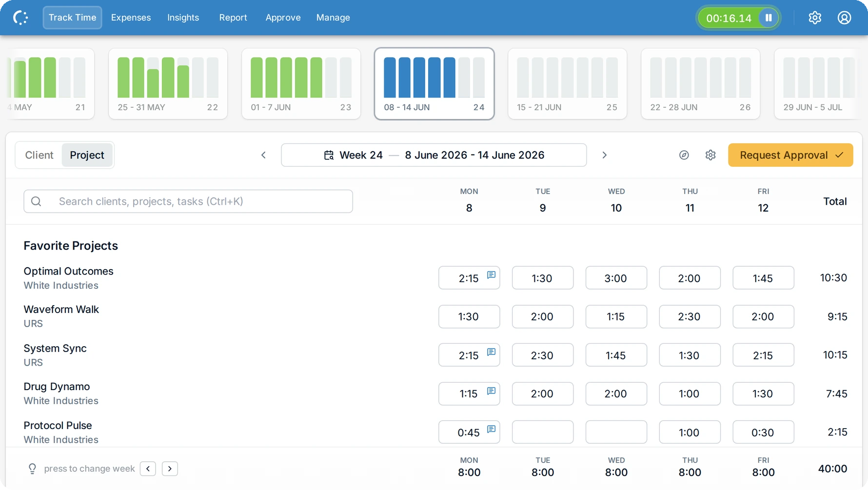Open the Week 24 date range picker

click(434, 155)
